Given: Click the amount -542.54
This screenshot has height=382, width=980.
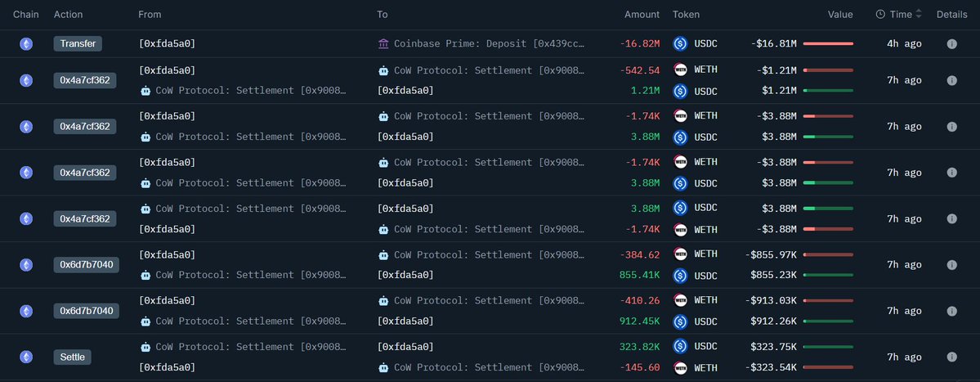Looking at the screenshot, I should coord(640,70).
